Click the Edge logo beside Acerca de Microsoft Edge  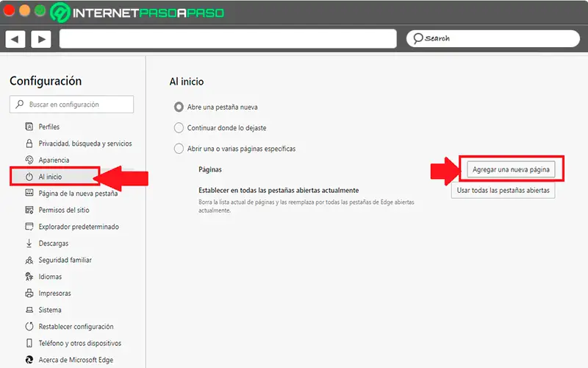(x=29, y=360)
